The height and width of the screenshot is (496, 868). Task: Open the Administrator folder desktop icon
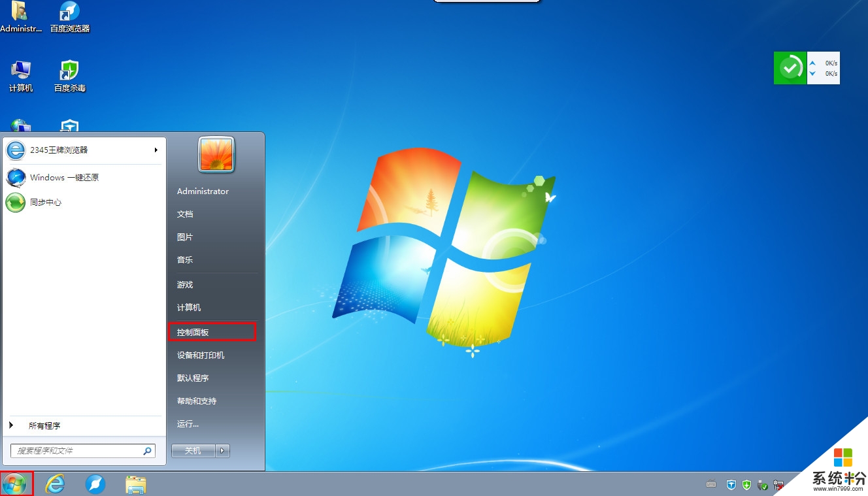point(20,16)
